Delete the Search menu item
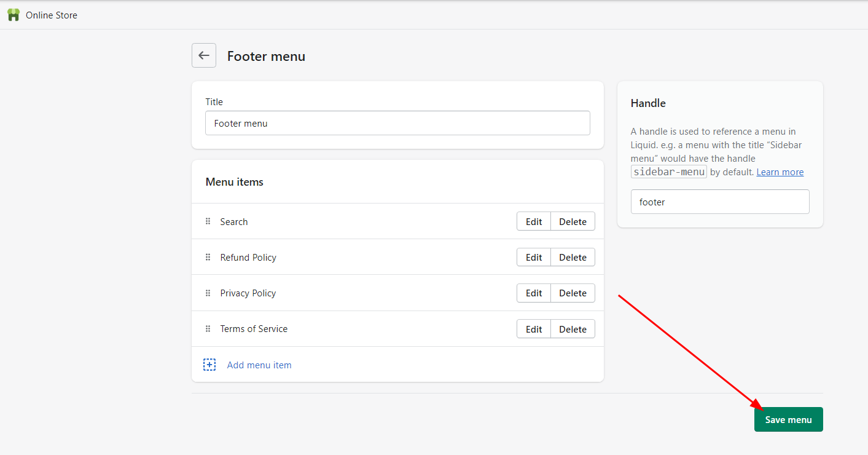Viewport: 868px width, 455px height. 572,221
